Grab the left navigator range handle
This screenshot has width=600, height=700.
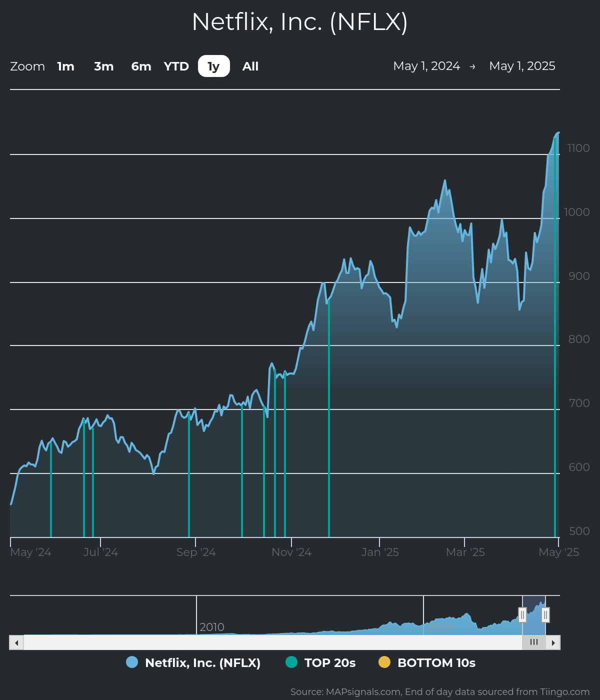[x=522, y=614]
